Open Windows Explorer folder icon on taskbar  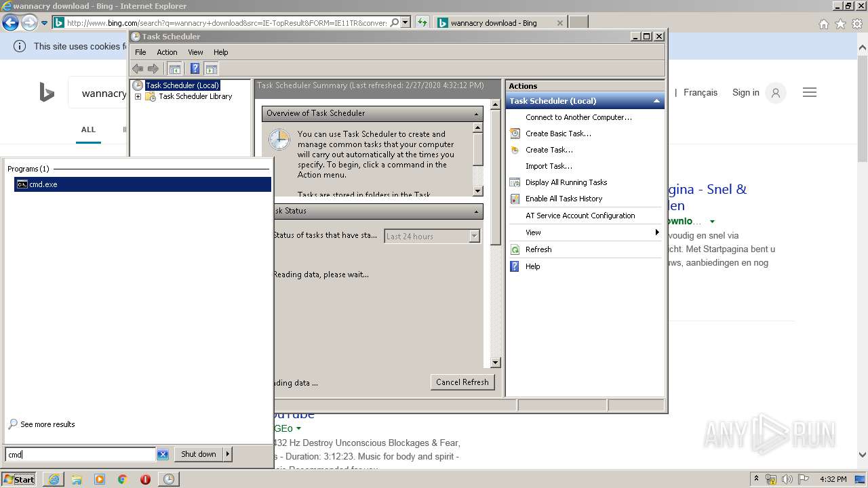(77, 479)
